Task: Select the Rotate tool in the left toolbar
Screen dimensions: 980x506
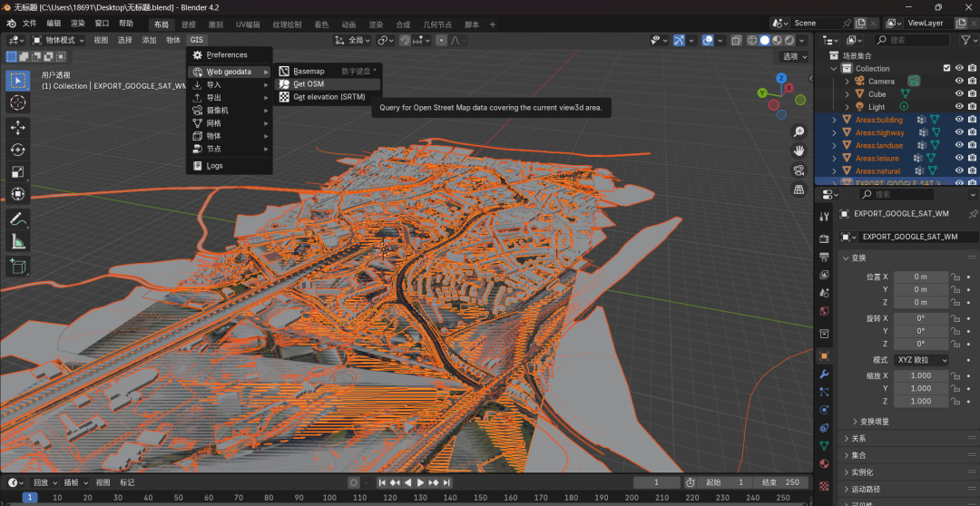Action: 17,150
